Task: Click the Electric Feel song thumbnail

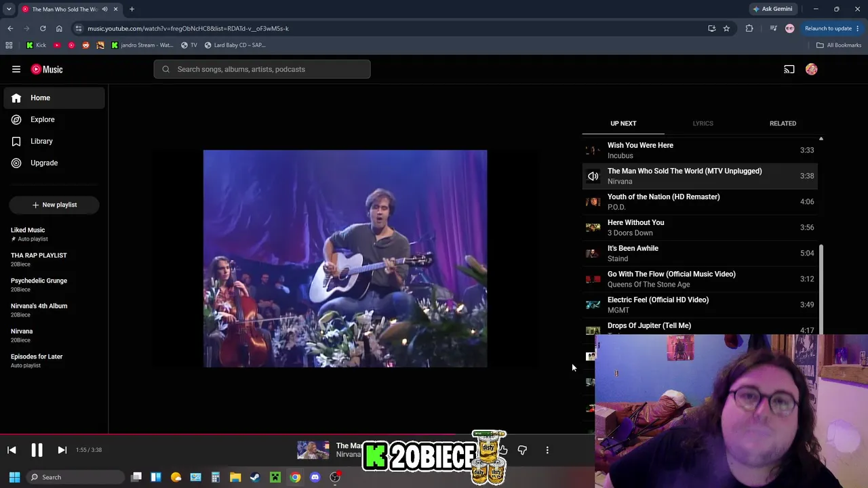Action: click(x=593, y=305)
